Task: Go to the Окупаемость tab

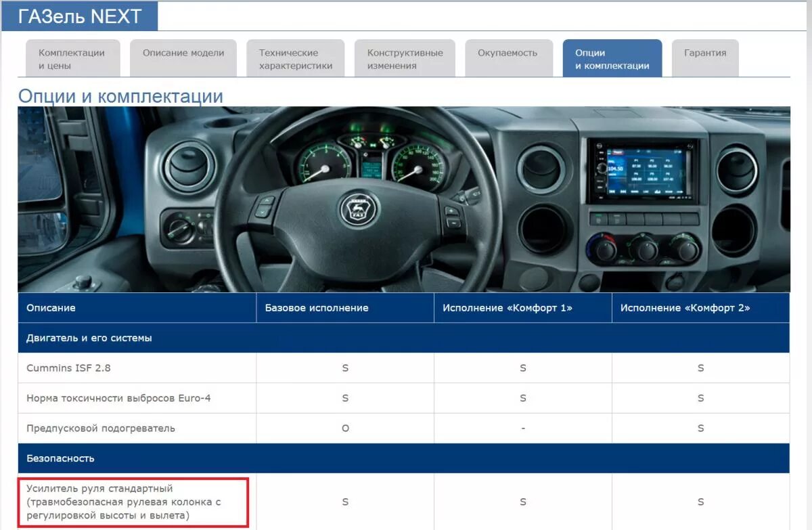Action: 507,59
